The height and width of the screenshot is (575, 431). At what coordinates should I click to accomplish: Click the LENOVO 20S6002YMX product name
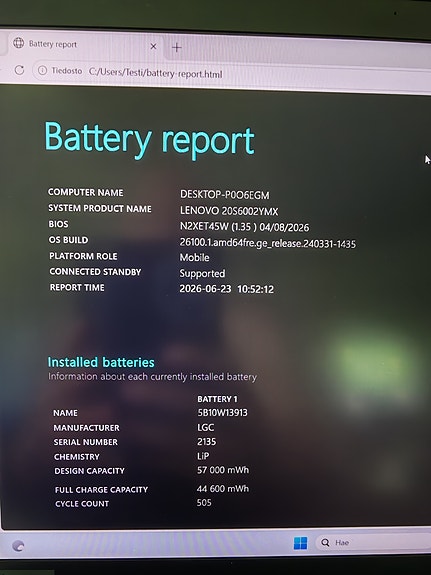point(229,211)
